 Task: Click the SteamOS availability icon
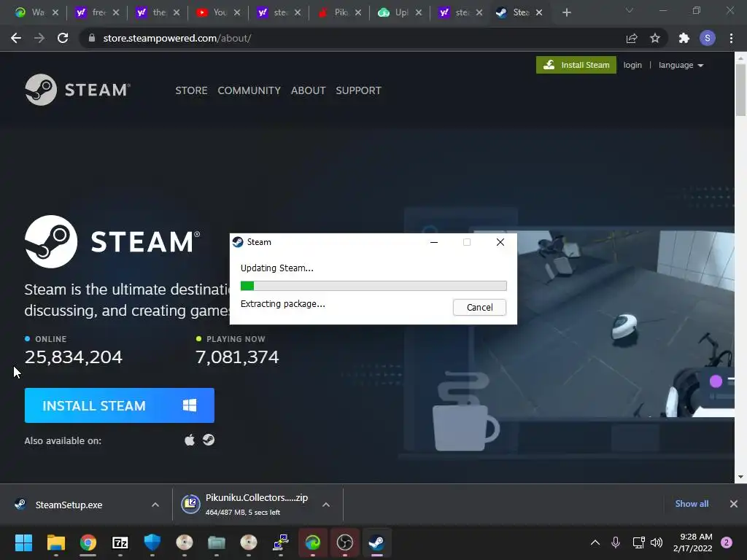click(x=208, y=440)
